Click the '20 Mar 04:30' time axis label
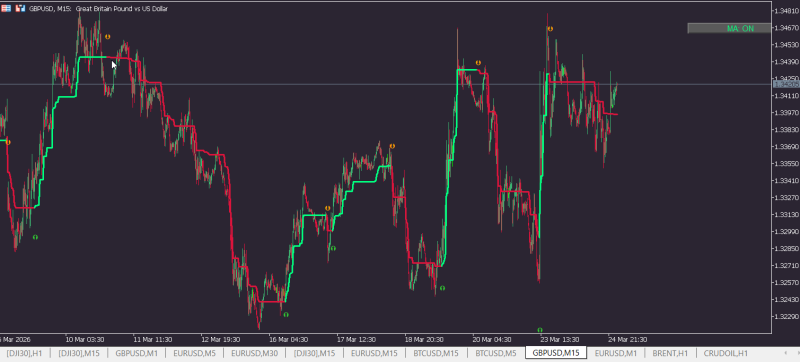The height and width of the screenshot is (362, 800). click(x=492, y=340)
